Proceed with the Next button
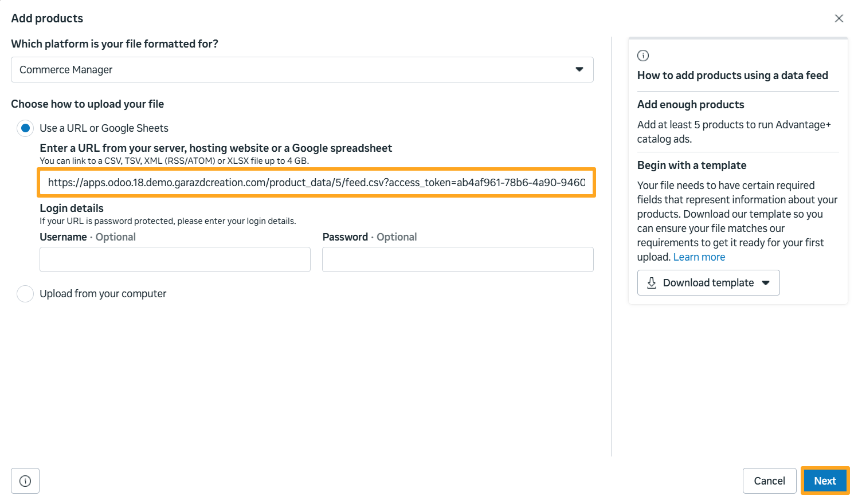858x504 pixels. (x=825, y=481)
